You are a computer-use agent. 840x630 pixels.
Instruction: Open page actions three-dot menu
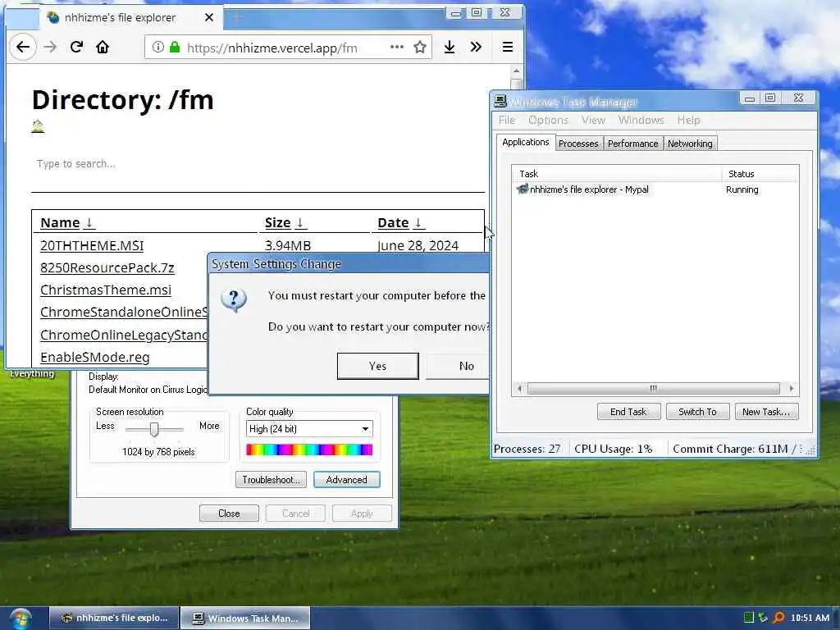pyautogui.click(x=397, y=47)
